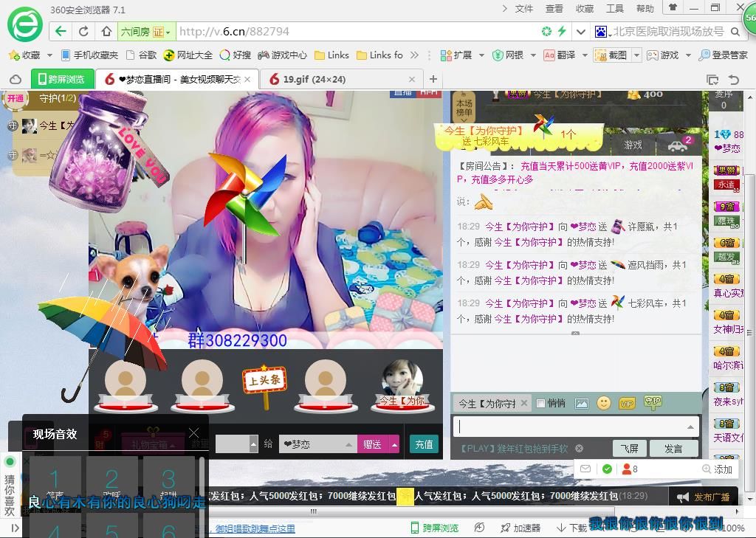Click the green 守护 guard icon in chat toolbar
This screenshot has height=538, width=756.
653,402
